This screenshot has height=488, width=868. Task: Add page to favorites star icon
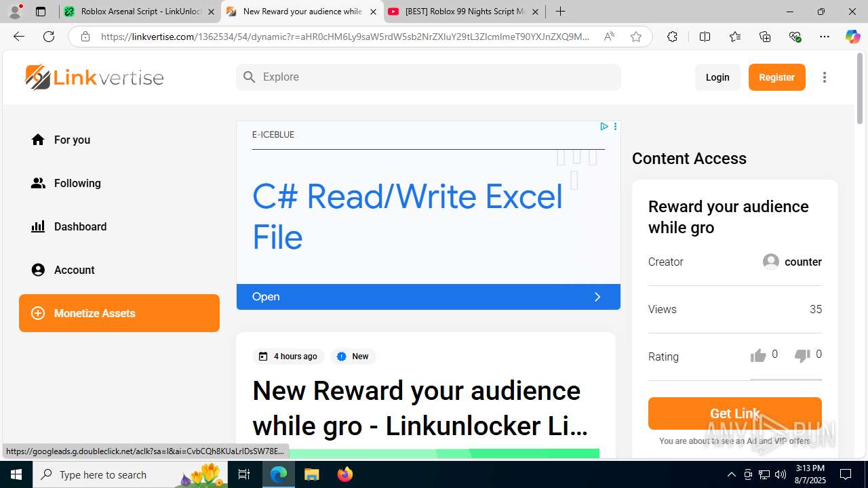pos(636,37)
